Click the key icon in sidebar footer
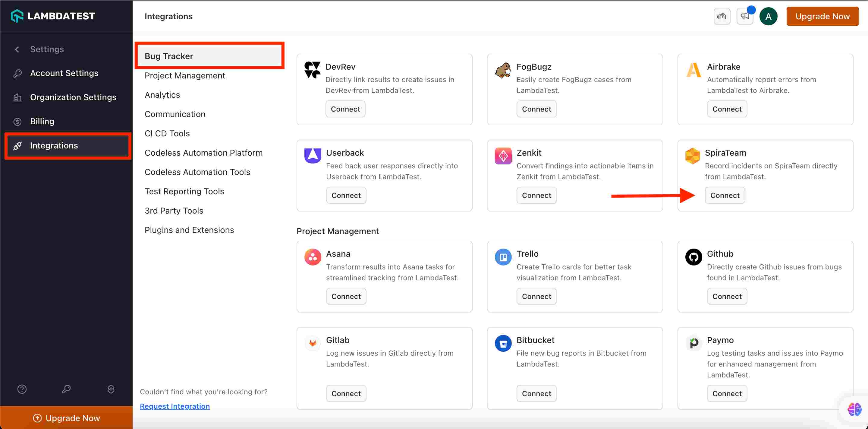The image size is (868, 429). pos(66,389)
